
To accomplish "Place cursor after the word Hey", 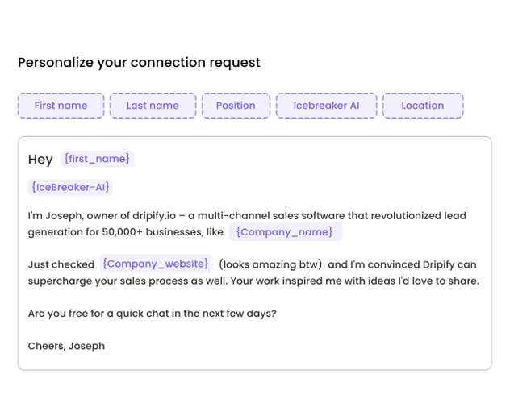I will click(x=54, y=160).
